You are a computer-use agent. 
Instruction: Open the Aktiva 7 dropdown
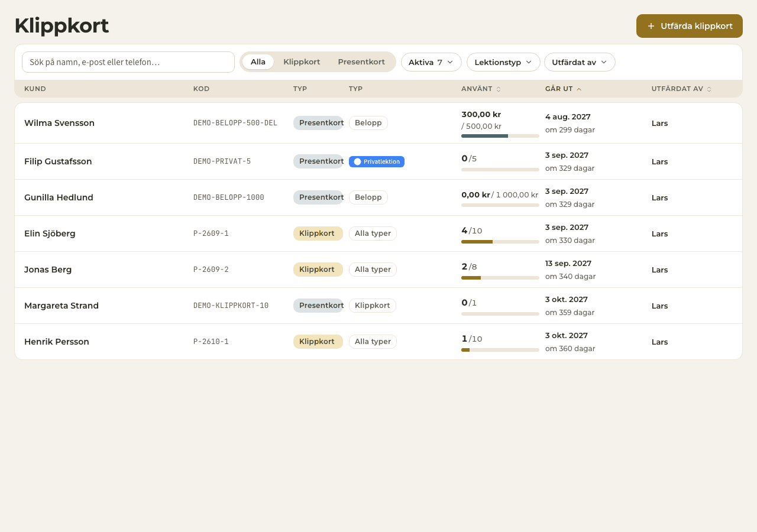(x=431, y=62)
